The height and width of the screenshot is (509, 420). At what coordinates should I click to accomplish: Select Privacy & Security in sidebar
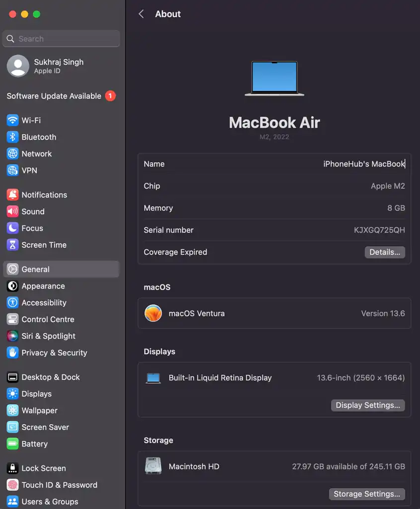[x=54, y=353]
